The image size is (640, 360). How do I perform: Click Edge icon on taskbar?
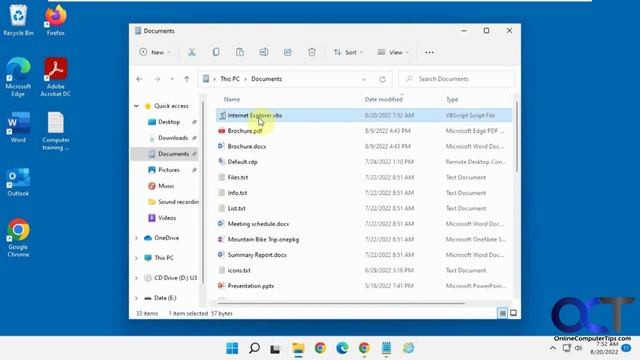point(342,348)
